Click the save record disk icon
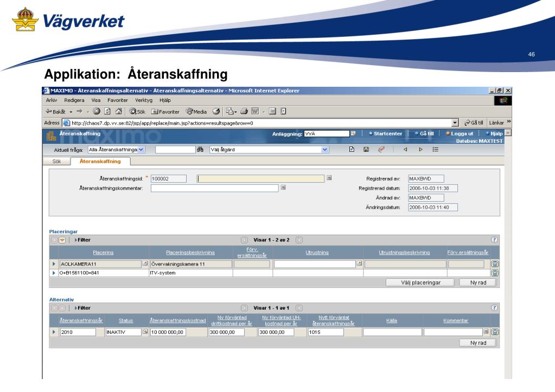 tap(366, 149)
